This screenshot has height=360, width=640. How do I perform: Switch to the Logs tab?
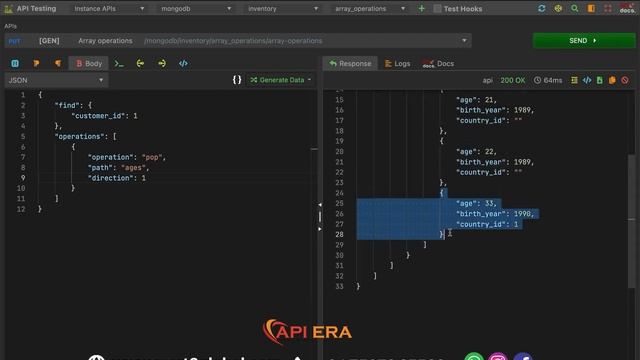[398, 63]
